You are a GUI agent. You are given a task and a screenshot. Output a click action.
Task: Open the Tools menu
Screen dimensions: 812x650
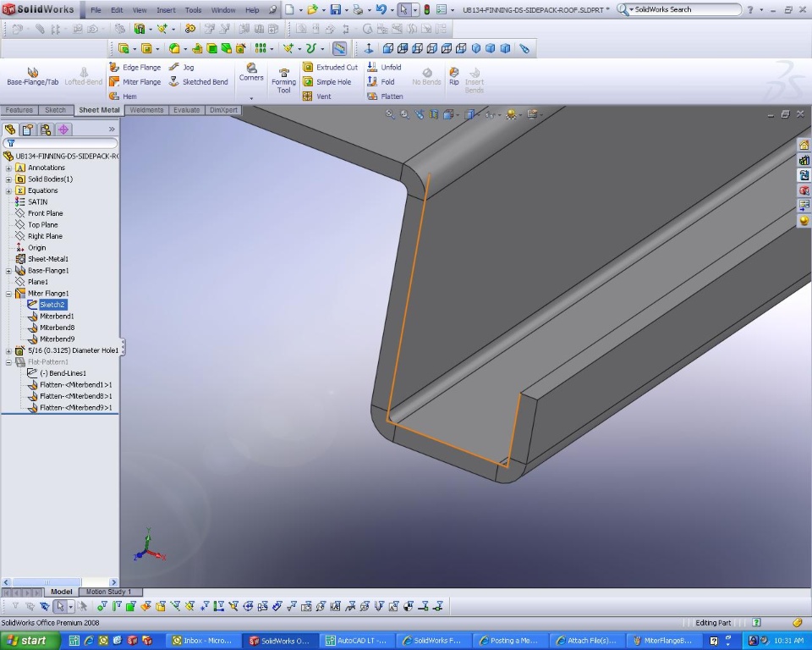pos(193,10)
